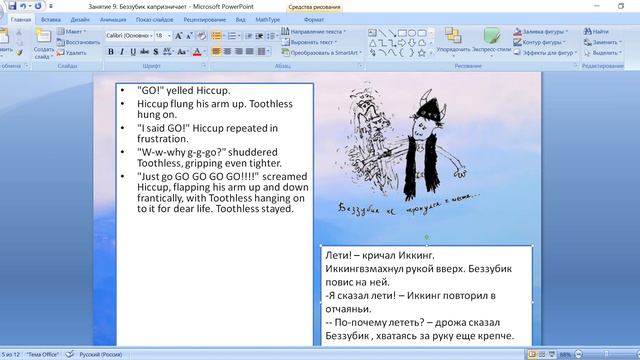Decrease list indent level

coord(249,36)
